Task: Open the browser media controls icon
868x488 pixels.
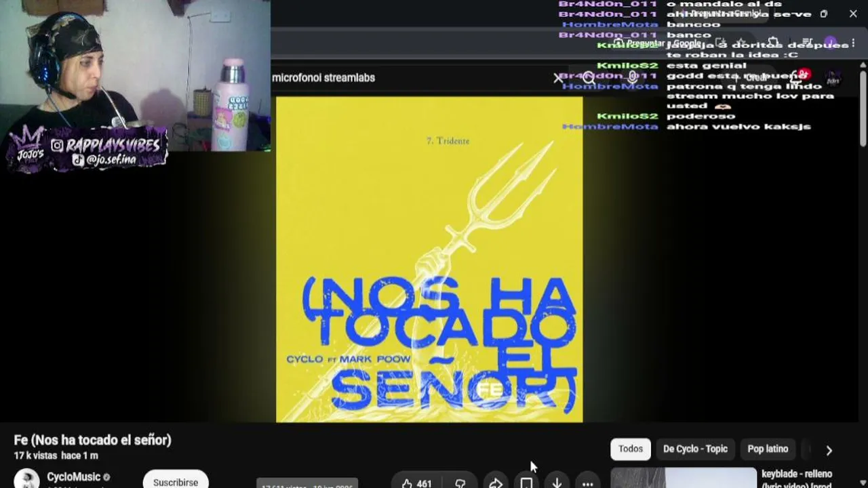Action: click(806, 43)
